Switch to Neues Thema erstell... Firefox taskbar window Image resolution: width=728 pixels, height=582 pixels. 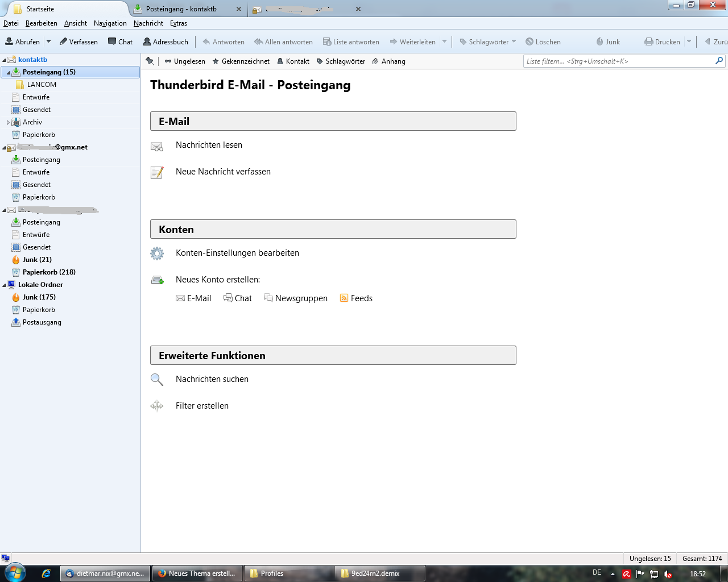coord(197,573)
